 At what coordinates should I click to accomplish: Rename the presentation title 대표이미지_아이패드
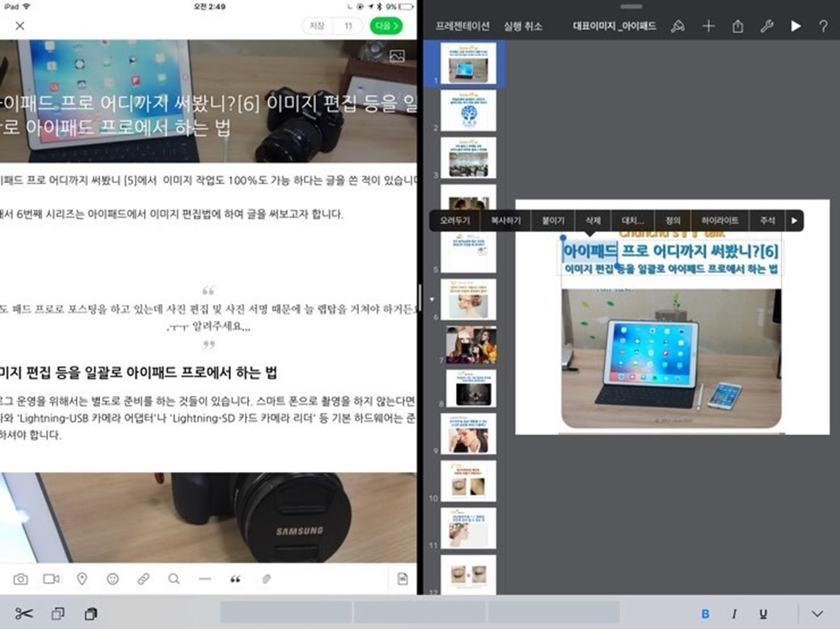click(x=614, y=26)
